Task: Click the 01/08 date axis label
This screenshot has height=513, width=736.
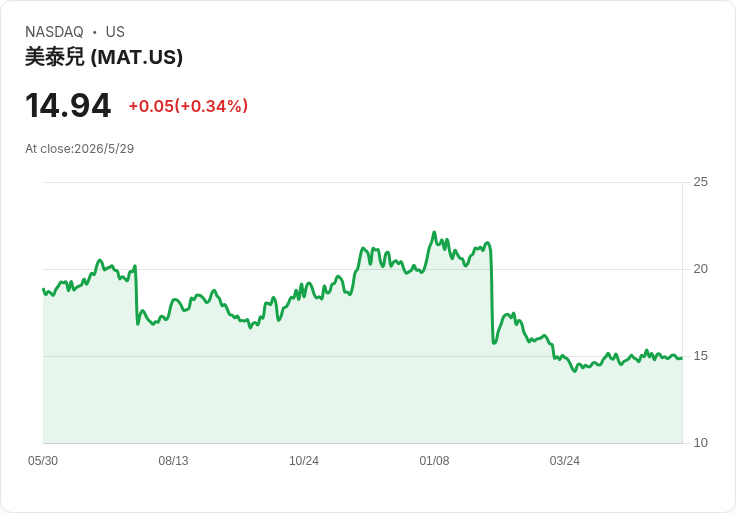Action: [x=434, y=461]
